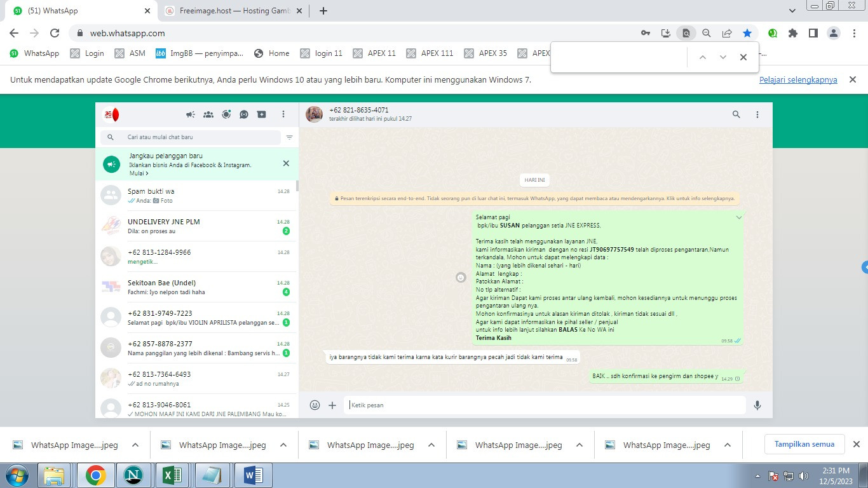Viewport: 868px width, 488px height.
Task: Open the saved passwords key icon
Action: [645, 33]
